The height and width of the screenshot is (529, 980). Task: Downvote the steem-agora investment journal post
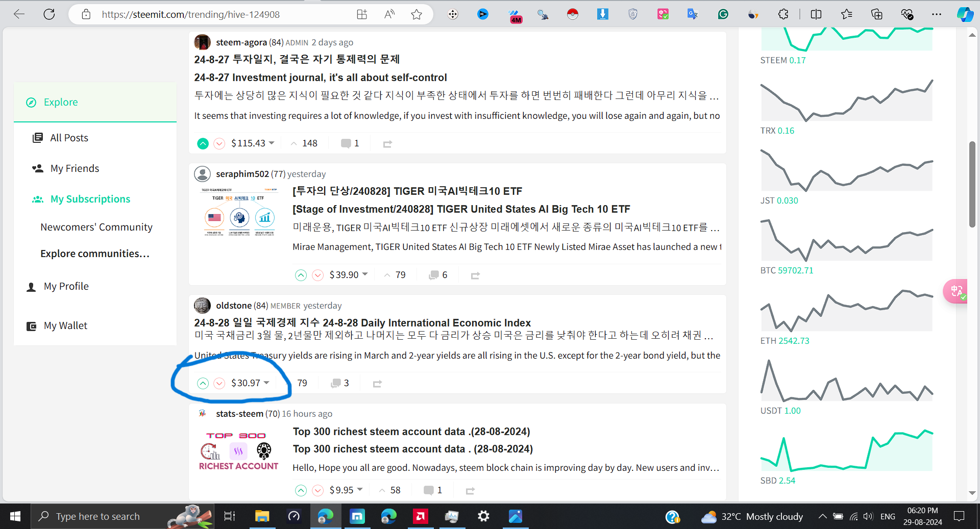219,144
